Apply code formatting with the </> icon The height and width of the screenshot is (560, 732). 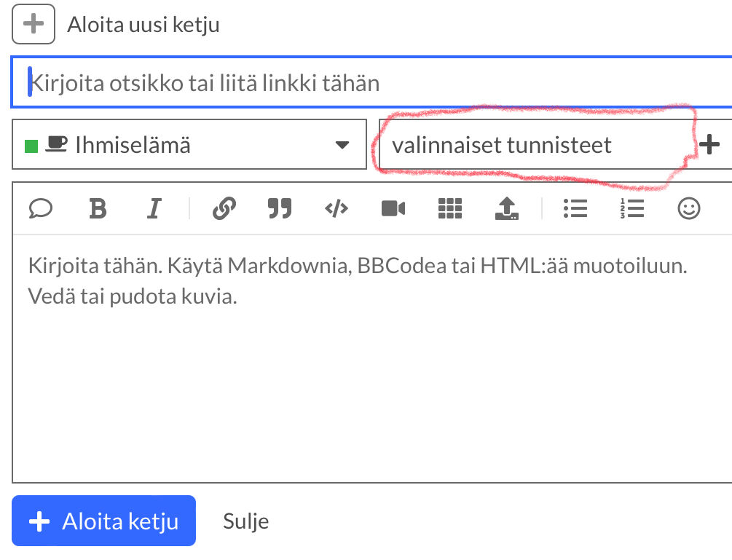(336, 209)
